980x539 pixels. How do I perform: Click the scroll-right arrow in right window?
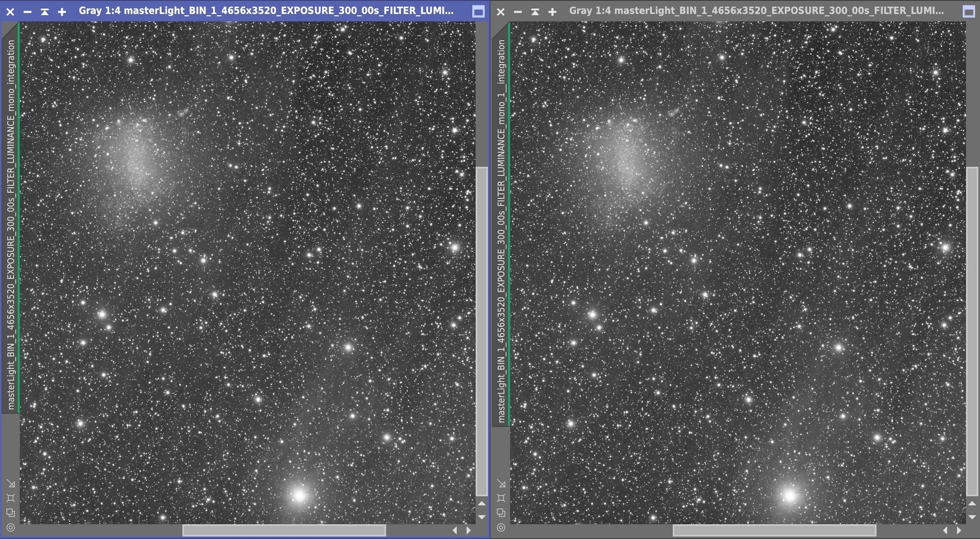click(x=958, y=530)
